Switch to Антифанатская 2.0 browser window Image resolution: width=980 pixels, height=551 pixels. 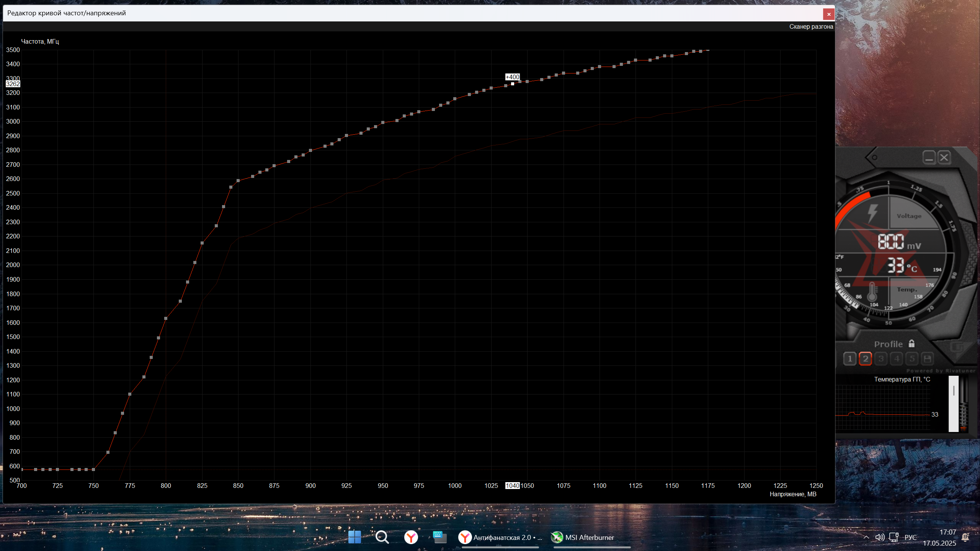(x=500, y=537)
